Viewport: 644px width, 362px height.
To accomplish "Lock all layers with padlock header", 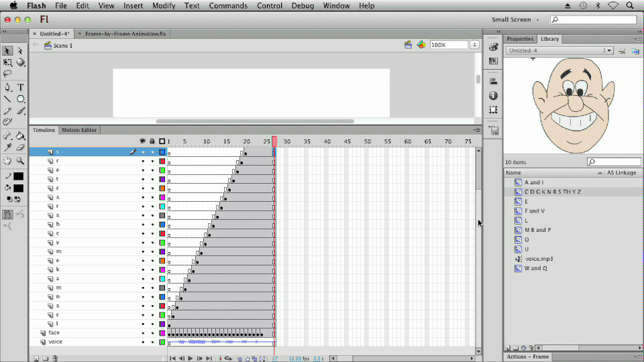I will (152, 141).
